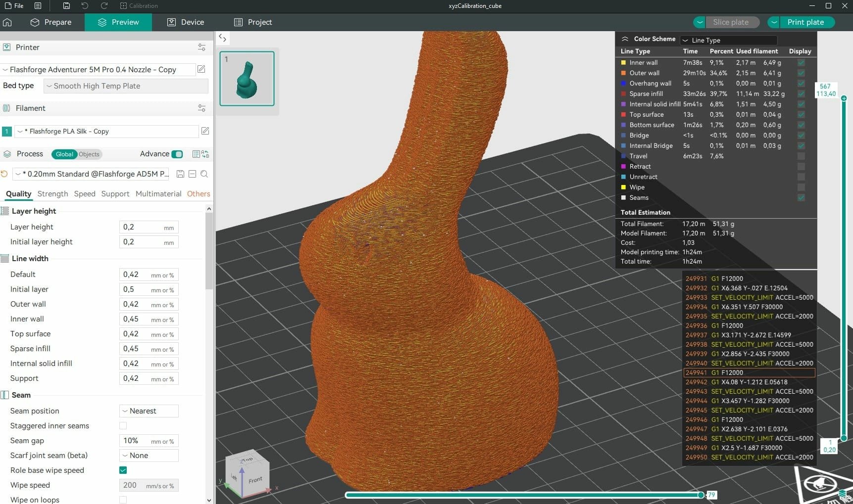Image resolution: width=853 pixels, height=504 pixels.
Task: Edit the Flashforge PLA Silk filament preset
Action: pyautogui.click(x=205, y=131)
